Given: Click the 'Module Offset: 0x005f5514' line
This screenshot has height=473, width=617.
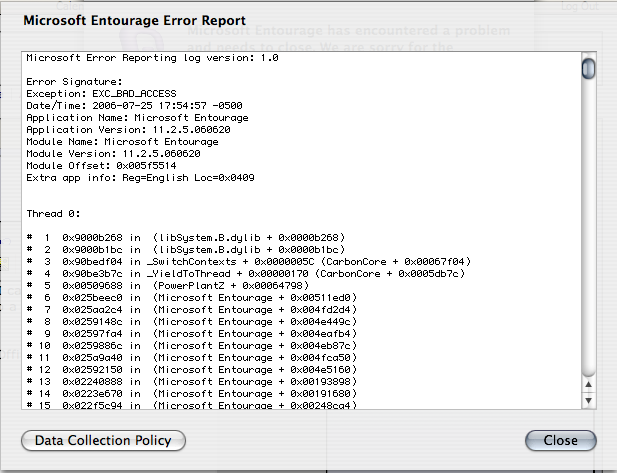Looking at the screenshot, I should point(101,166).
